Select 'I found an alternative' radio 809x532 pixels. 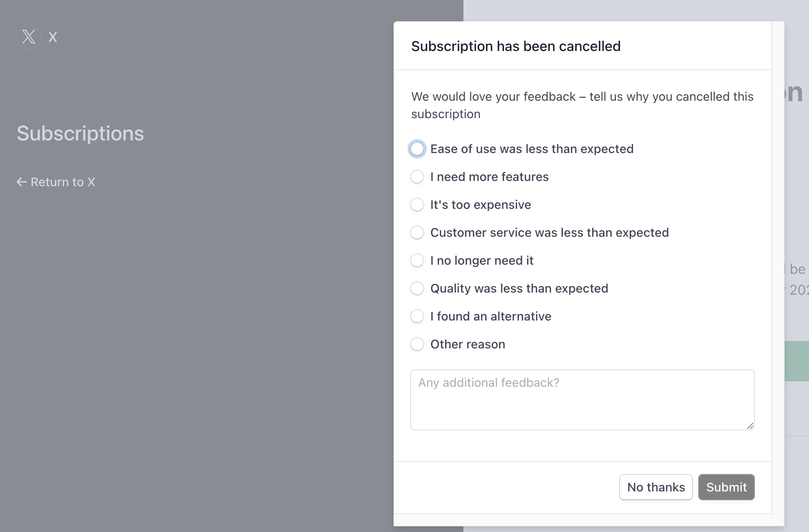[x=417, y=317]
